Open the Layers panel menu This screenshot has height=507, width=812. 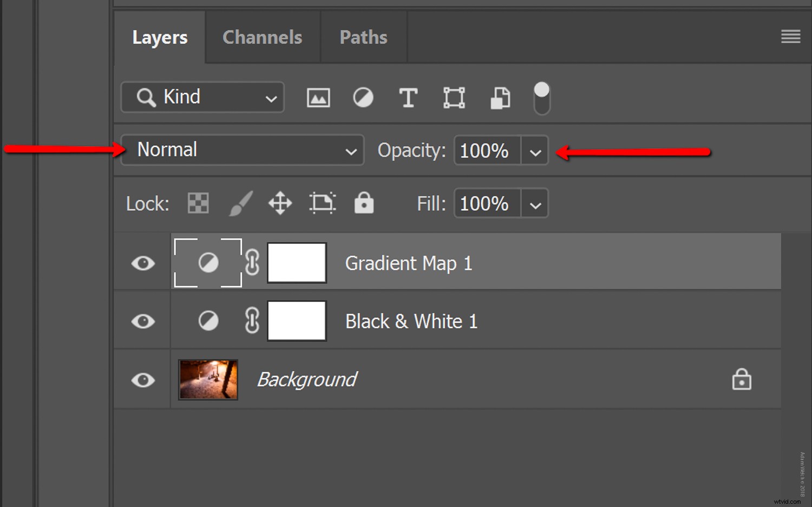click(790, 37)
